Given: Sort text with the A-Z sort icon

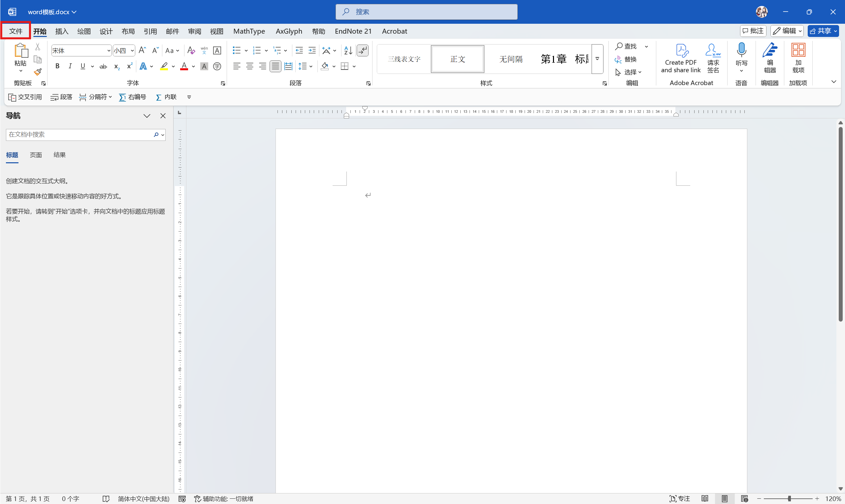Looking at the screenshot, I should point(348,50).
